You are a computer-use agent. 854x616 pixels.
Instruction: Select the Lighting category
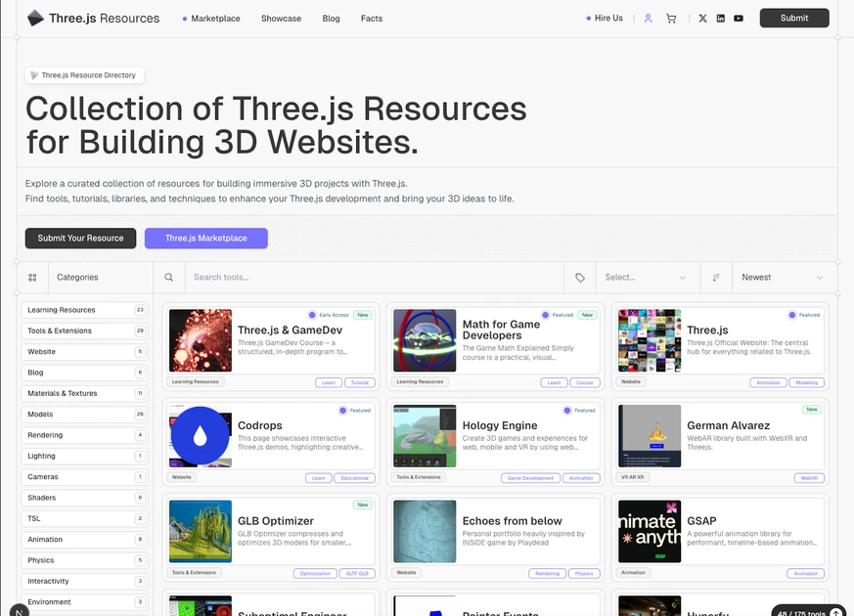84,456
